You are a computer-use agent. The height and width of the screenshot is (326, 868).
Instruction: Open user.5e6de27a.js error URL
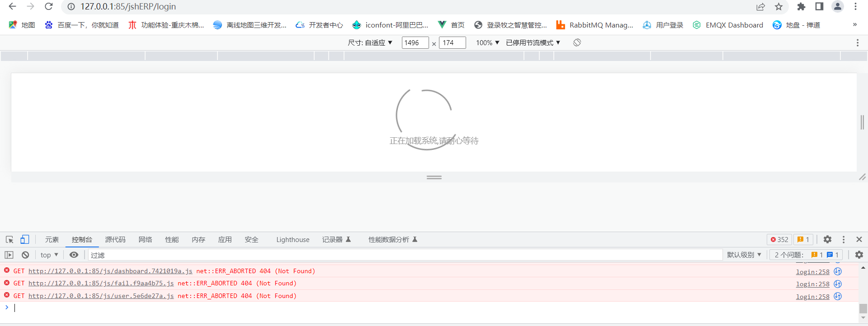(101, 296)
